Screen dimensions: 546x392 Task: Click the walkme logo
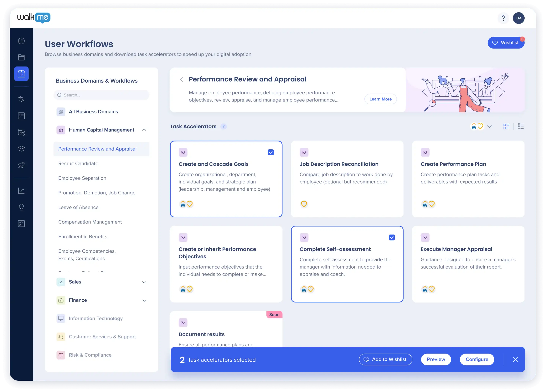pos(34,18)
